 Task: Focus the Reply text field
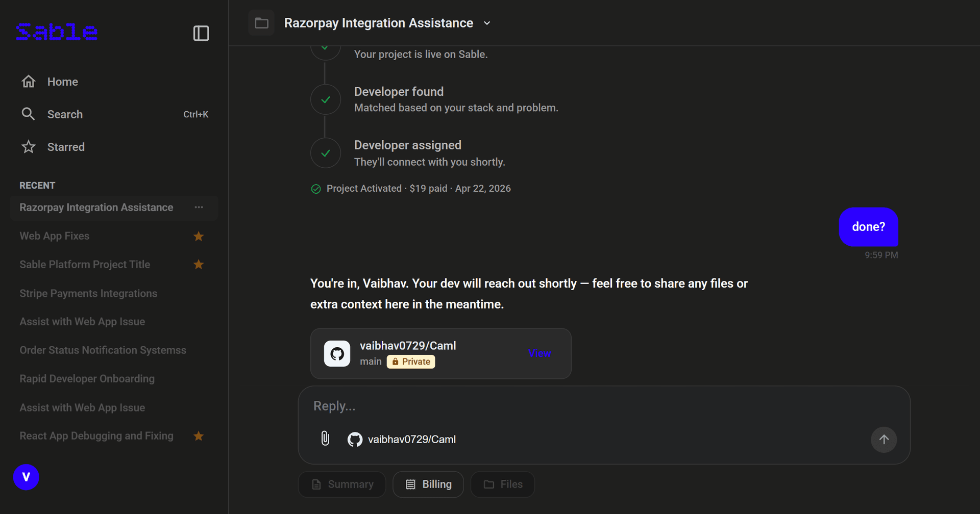(x=604, y=406)
